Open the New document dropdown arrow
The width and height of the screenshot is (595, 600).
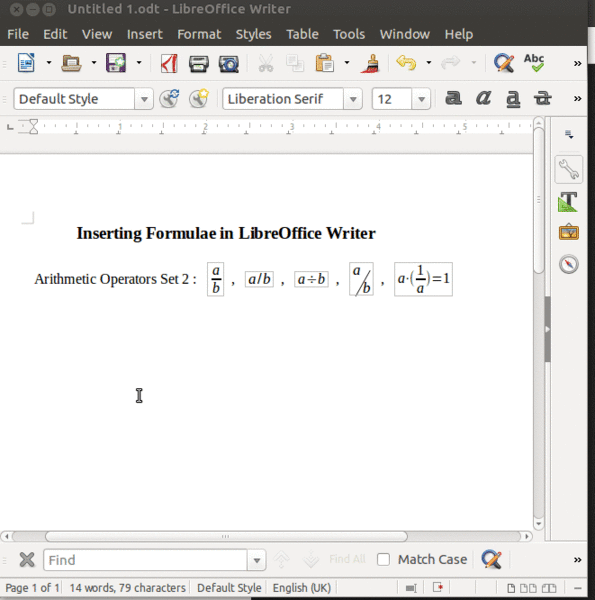click(49, 62)
